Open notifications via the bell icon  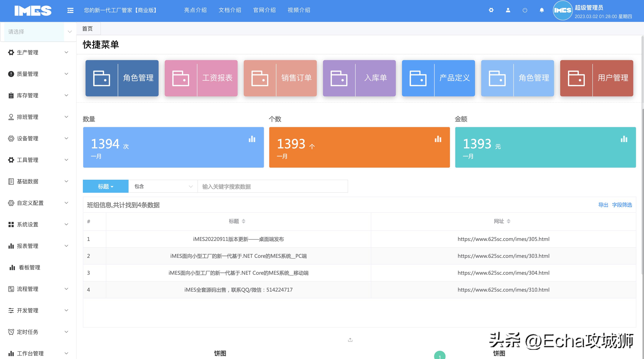pos(542,10)
